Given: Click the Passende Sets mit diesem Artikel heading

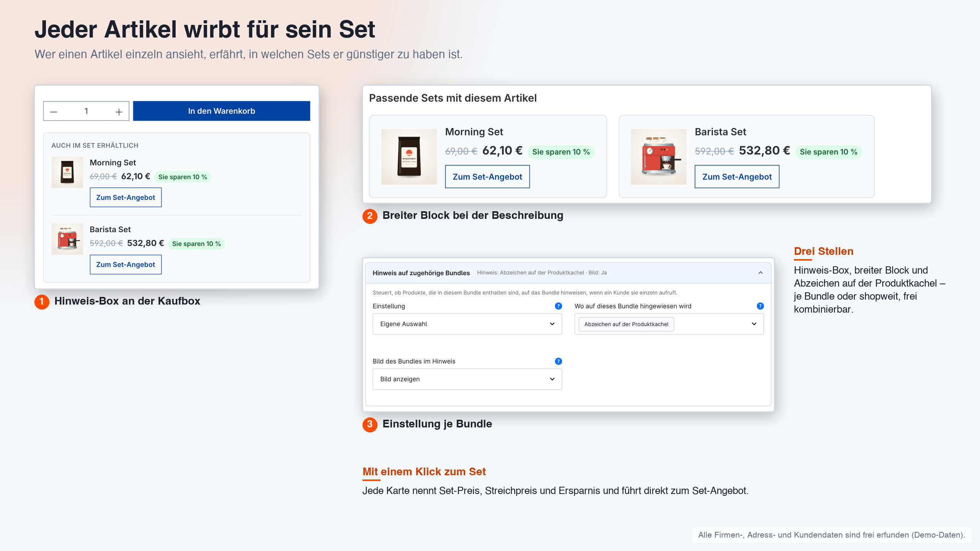Looking at the screenshot, I should click(x=453, y=98).
